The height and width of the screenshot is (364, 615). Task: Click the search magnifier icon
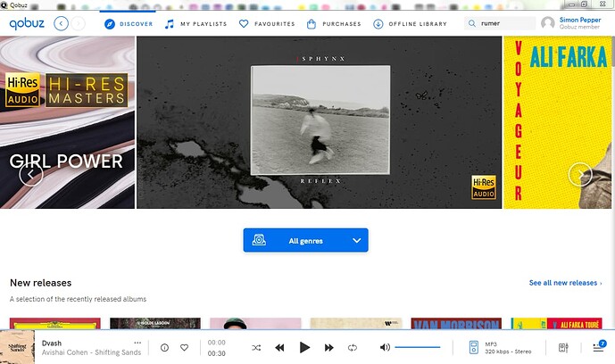pos(472,23)
